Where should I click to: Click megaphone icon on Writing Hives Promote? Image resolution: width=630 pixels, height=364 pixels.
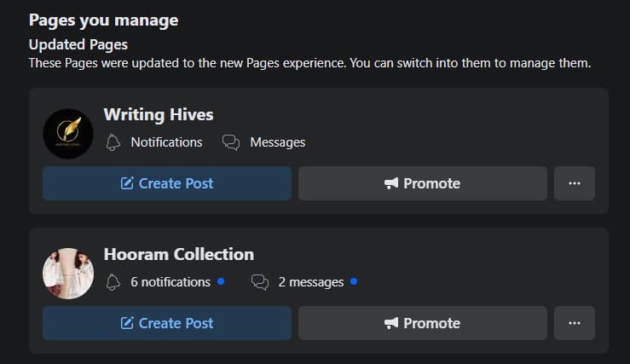click(x=391, y=183)
